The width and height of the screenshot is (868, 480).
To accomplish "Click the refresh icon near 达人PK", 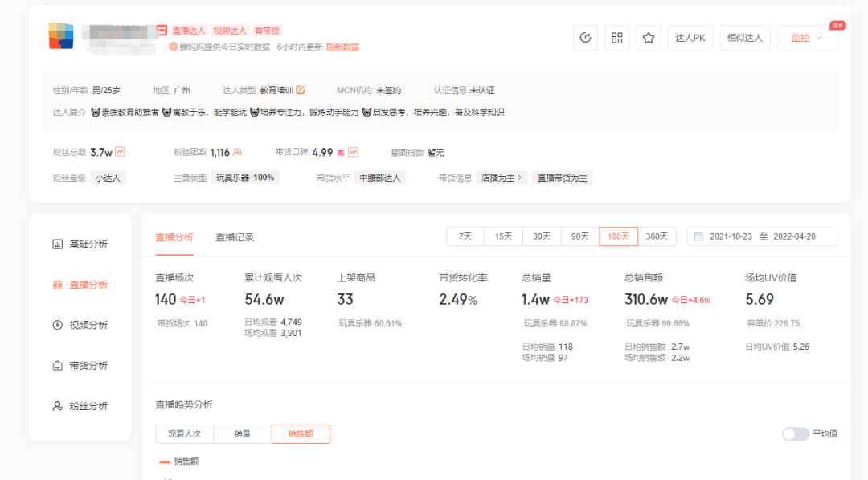I will (x=585, y=37).
